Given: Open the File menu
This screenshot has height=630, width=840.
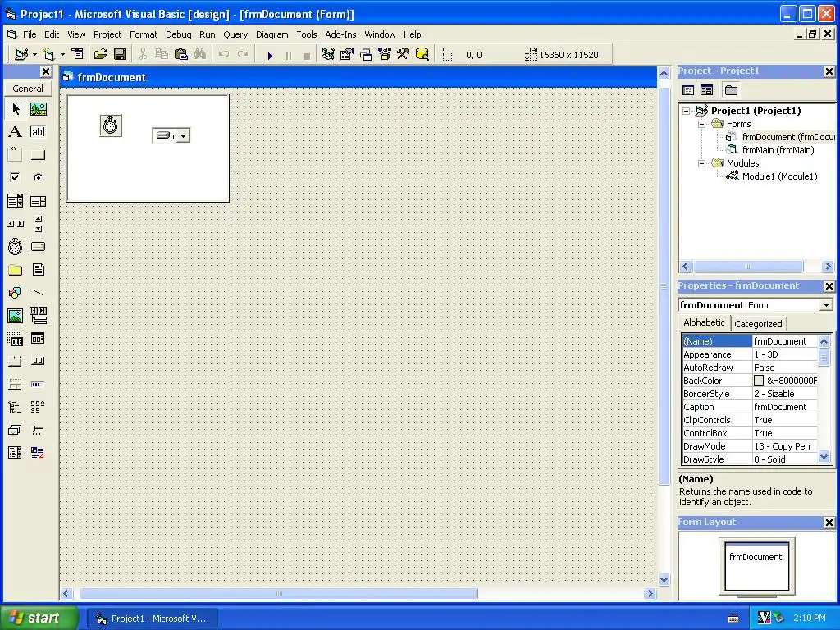Looking at the screenshot, I should tap(30, 34).
